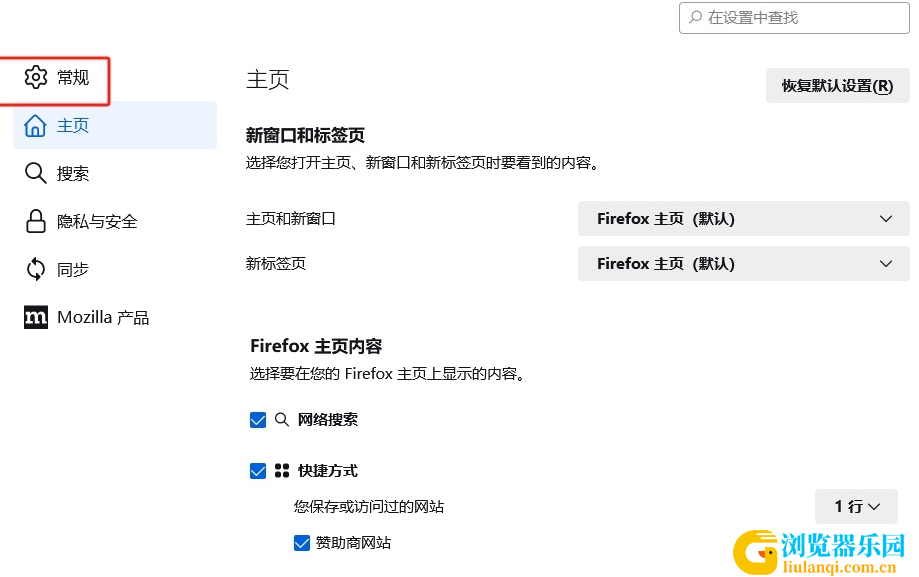This screenshot has height=577, width=919.
Task: Click the sync arrows icon for 同步
Action: click(35, 269)
